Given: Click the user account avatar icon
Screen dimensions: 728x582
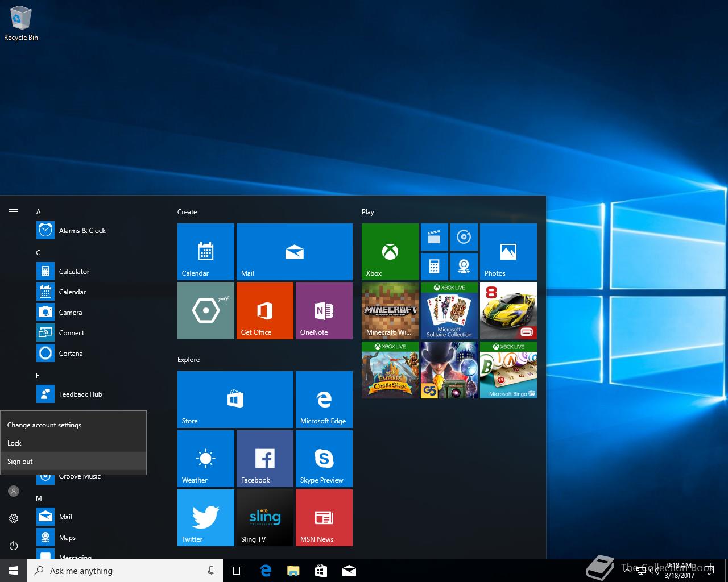Looking at the screenshot, I should pos(14,490).
